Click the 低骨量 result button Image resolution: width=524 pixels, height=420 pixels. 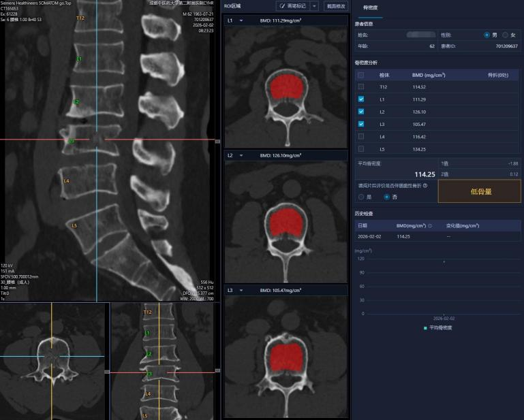coord(480,191)
